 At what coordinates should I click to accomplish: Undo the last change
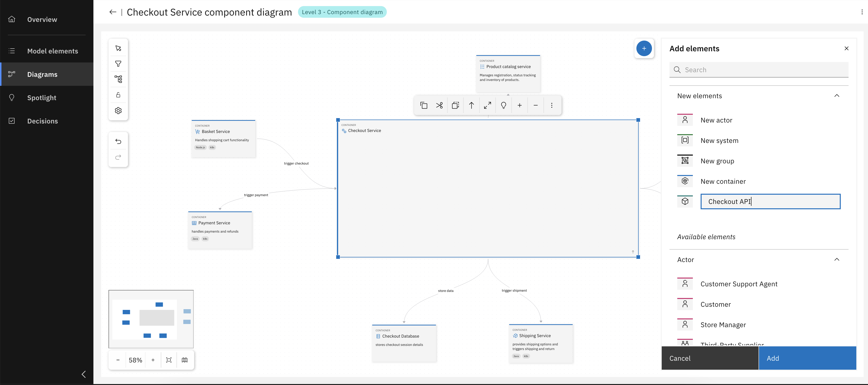[118, 141]
